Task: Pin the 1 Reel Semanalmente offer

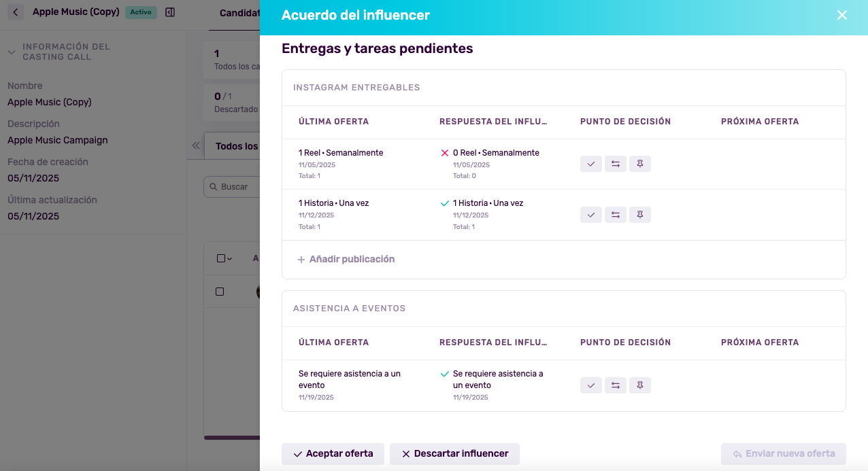Action: (x=640, y=164)
